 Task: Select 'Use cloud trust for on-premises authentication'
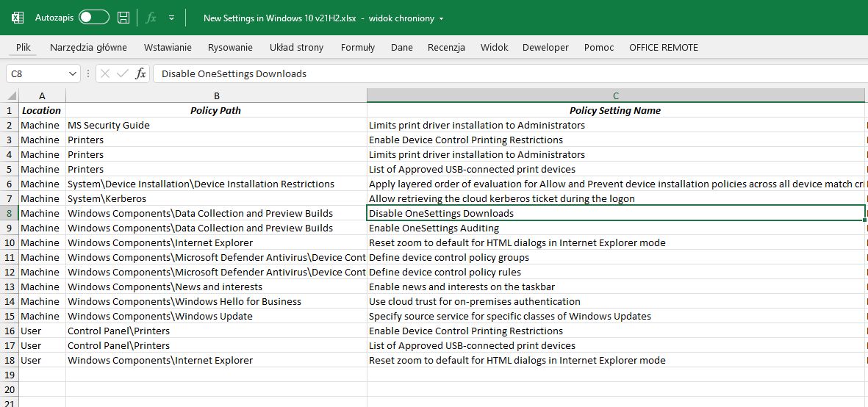pos(616,301)
